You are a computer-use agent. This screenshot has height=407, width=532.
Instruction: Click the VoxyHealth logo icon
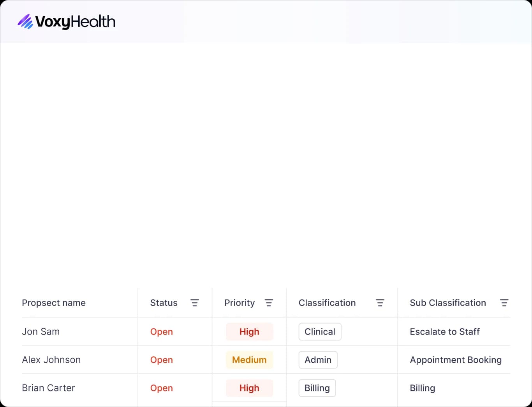coord(25,22)
